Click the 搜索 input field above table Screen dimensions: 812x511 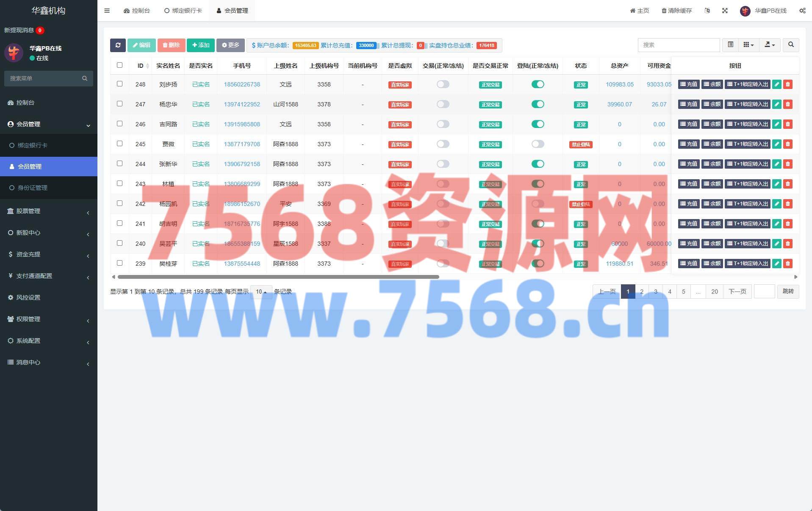[x=678, y=45]
